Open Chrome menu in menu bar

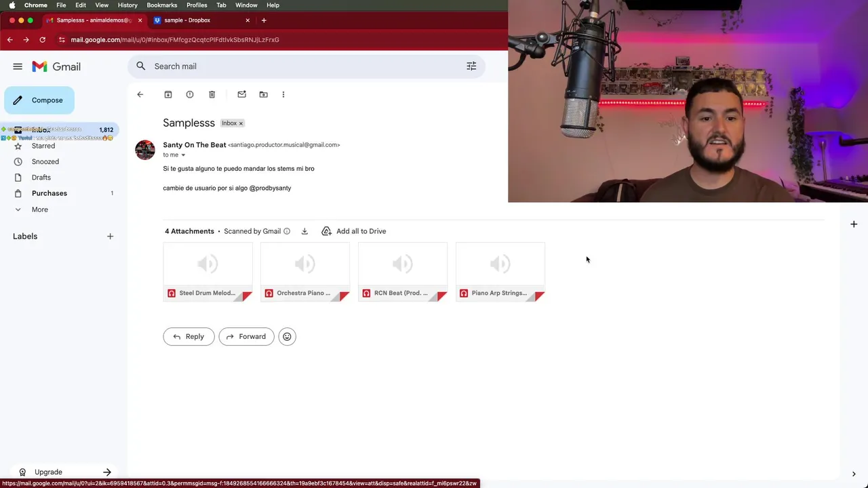point(36,5)
